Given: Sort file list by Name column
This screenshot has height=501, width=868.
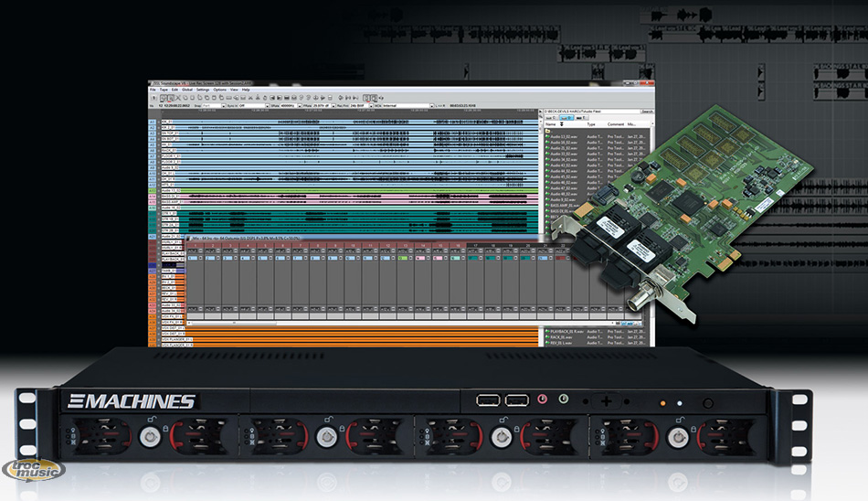Looking at the screenshot, I should click(x=551, y=124).
